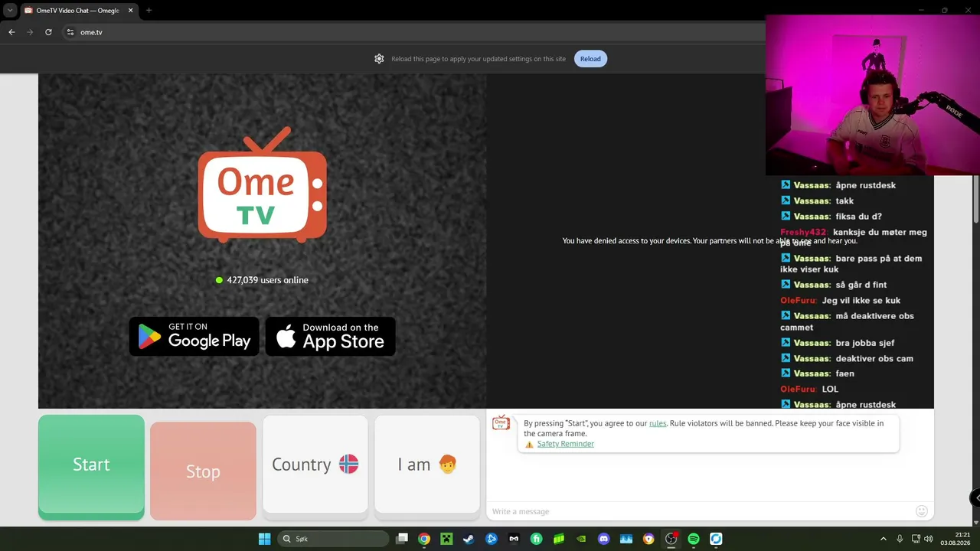Image resolution: width=980 pixels, height=551 pixels.
Task: Click the "bra jobba sjef" chat message
Action: pos(837,343)
